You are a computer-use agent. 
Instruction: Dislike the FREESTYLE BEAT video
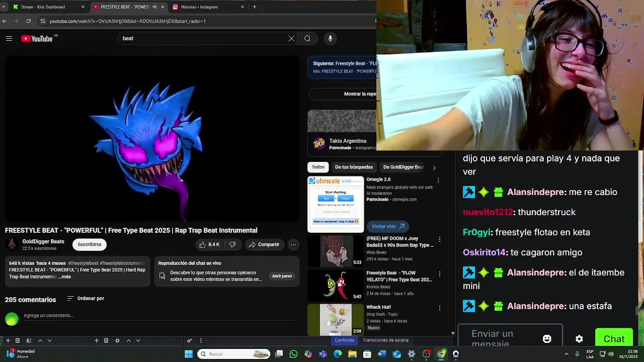[x=232, y=245]
